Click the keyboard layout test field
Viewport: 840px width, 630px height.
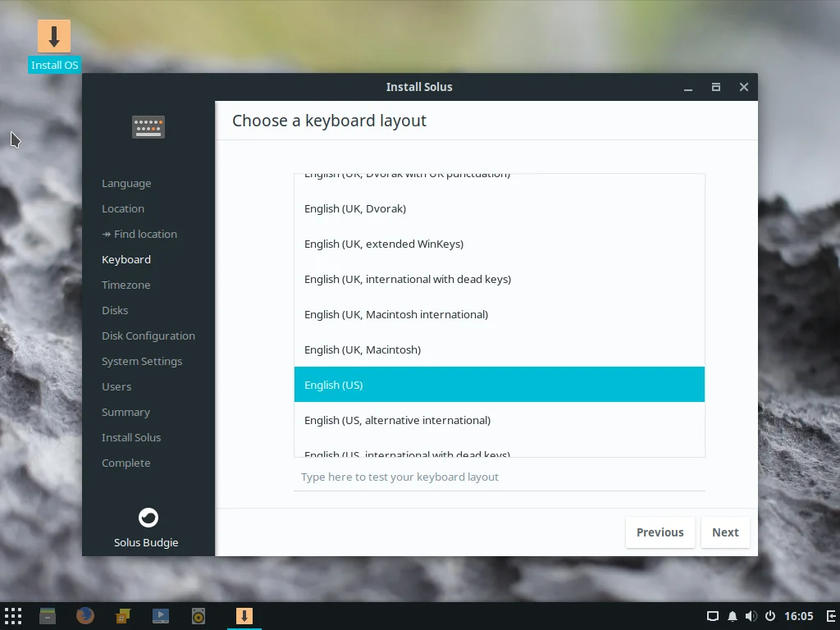[500, 477]
